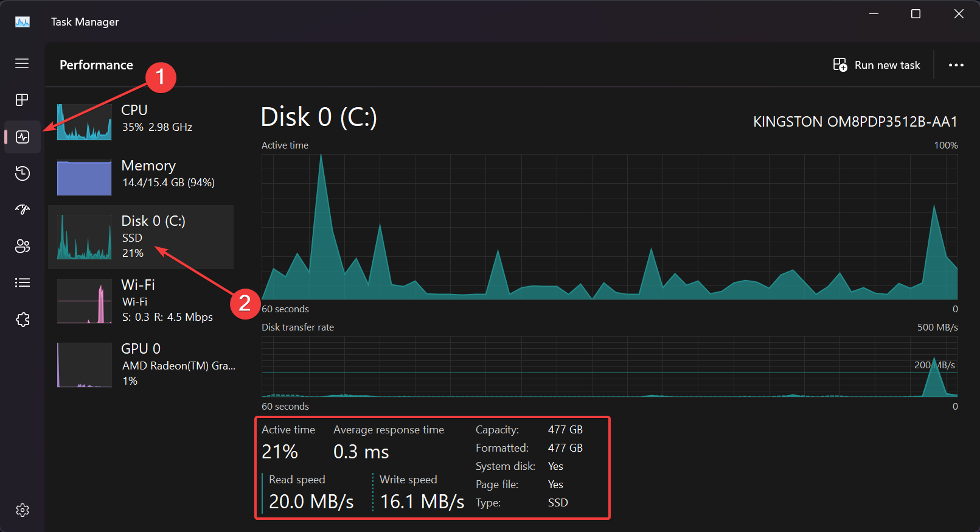Click the Active time disk graph
The image size is (980, 532).
click(x=610, y=226)
